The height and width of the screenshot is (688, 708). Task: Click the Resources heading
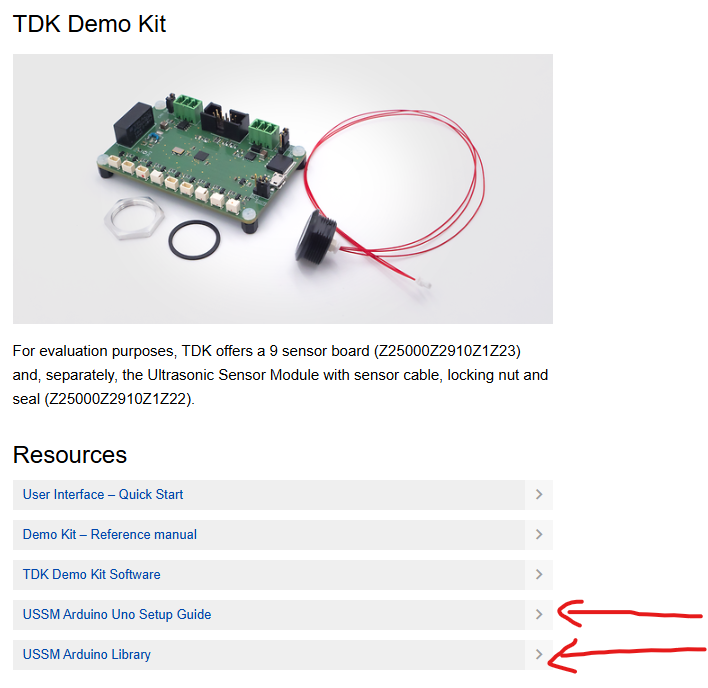pyautogui.click(x=70, y=455)
